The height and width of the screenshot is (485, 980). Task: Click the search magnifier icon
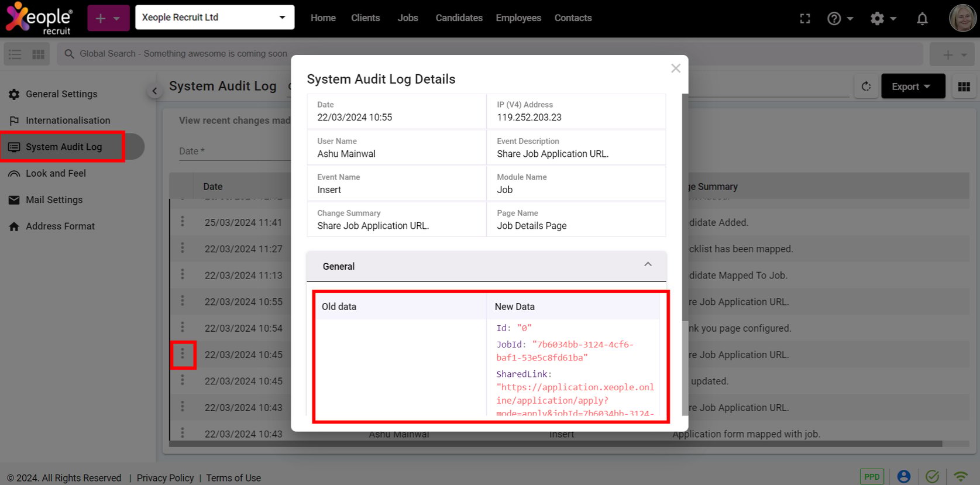point(69,54)
